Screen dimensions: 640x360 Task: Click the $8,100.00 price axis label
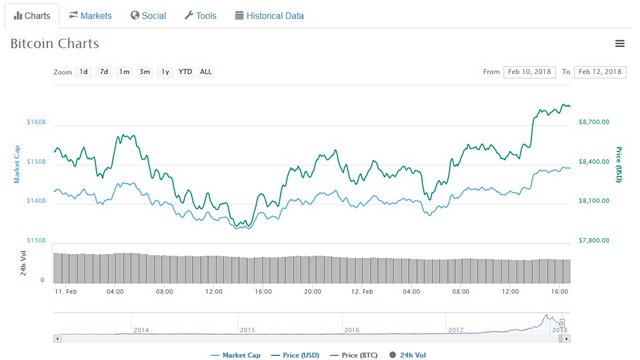pyautogui.click(x=594, y=201)
